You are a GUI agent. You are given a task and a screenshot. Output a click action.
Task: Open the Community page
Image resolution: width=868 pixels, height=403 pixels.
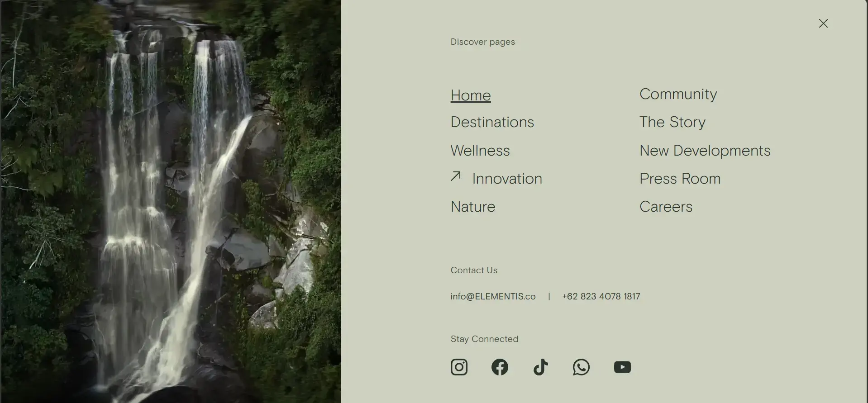678,94
